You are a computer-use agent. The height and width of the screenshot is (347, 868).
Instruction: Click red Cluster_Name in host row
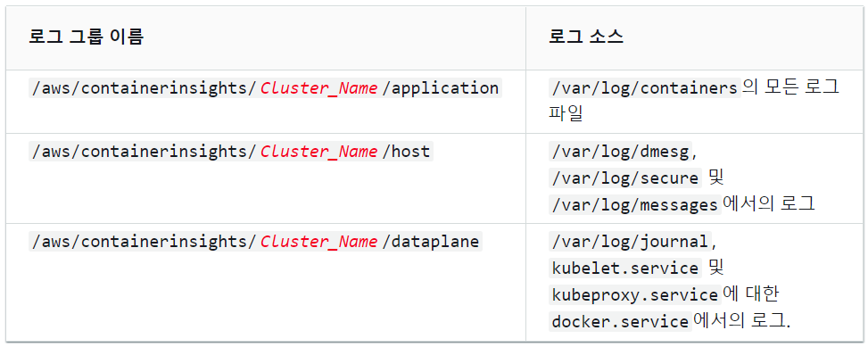coord(318,151)
